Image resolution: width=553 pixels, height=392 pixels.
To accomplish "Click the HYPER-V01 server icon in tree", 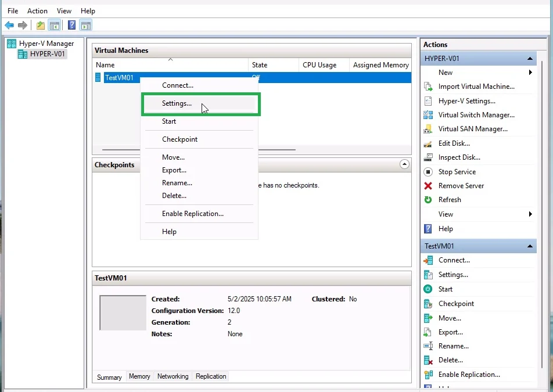I will click(x=23, y=54).
